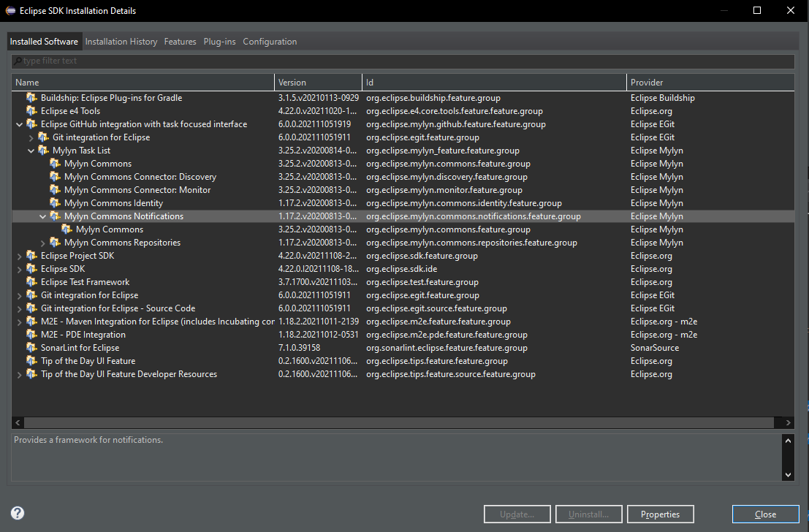
Task: Click the table's horizontal scroll right arrow
Action: click(788, 422)
